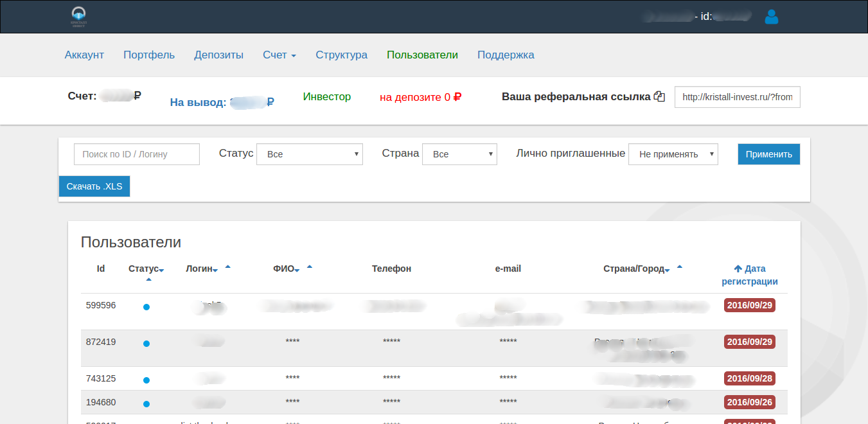Click the Kristall Invest logo
The height and width of the screenshot is (424, 868).
coord(78,17)
